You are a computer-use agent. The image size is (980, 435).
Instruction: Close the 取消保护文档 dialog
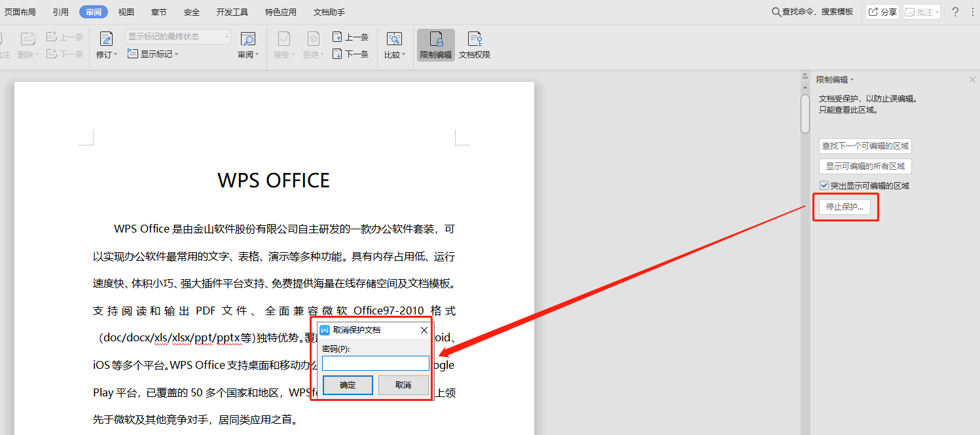tap(424, 330)
